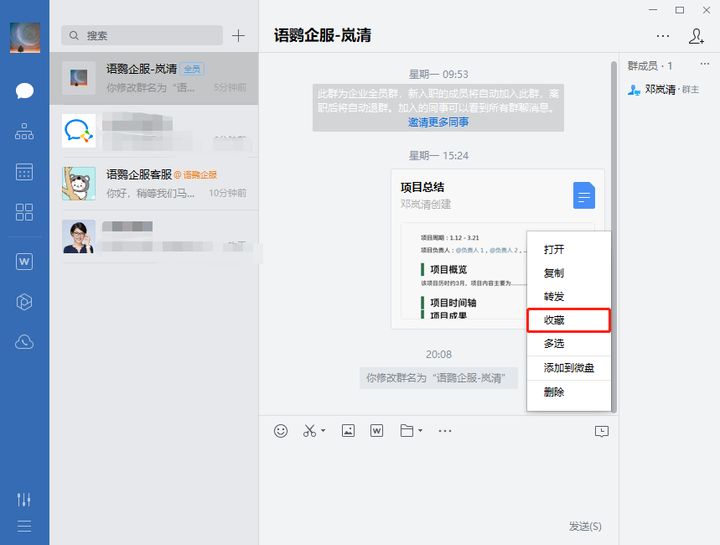Click the emoji smiley icon
Screen dimensions: 720x545
281,431
